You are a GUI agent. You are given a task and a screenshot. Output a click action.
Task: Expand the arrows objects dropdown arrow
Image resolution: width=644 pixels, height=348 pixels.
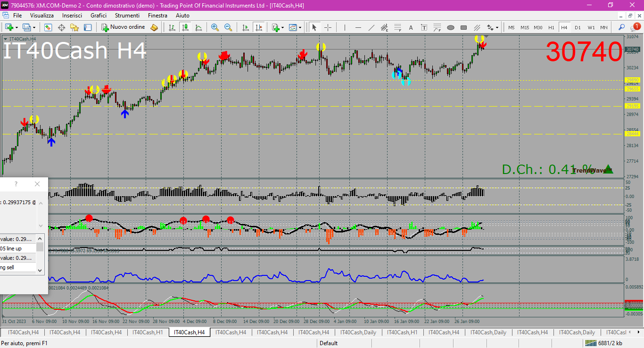(497, 27)
